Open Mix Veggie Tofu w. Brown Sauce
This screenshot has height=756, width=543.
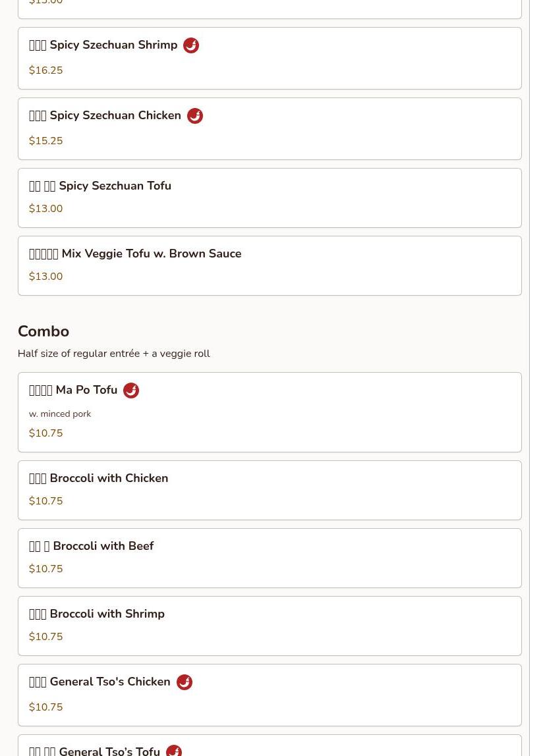(x=269, y=265)
